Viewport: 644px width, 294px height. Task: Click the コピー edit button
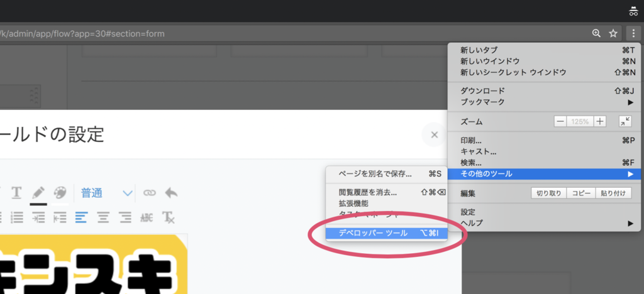(581, 193)
